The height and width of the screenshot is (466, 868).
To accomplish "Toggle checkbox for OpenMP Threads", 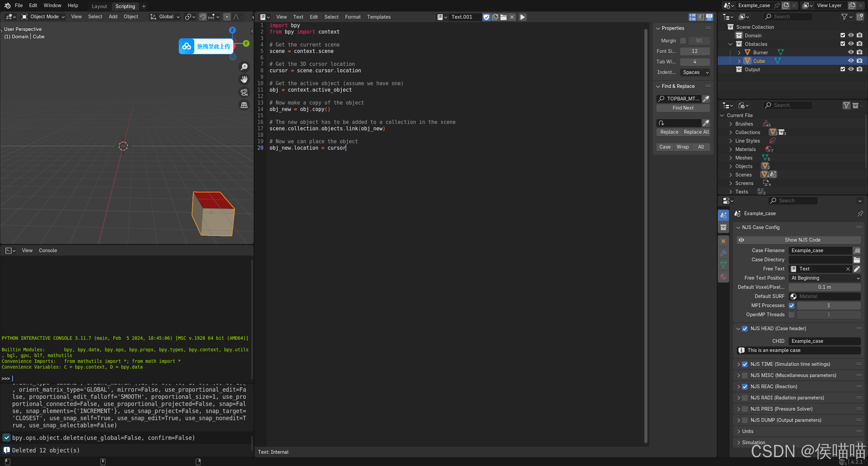I will 791,314.
